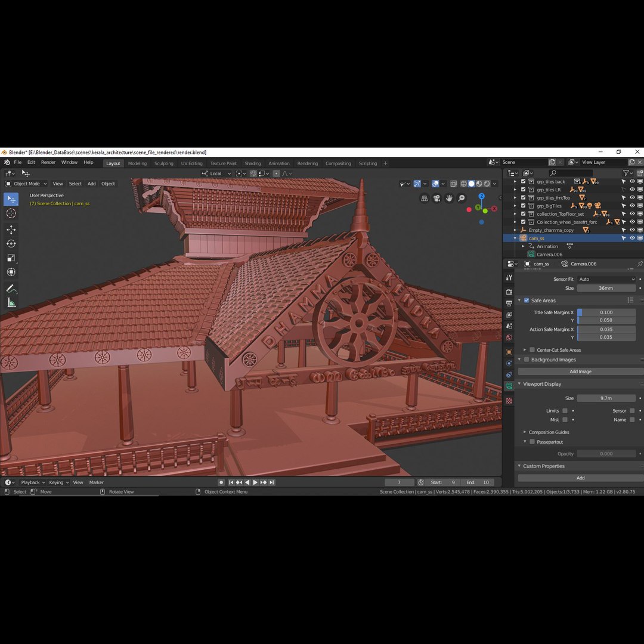
Task: Pick the Annotate pencil tool
Action: [x=11, y=289]
